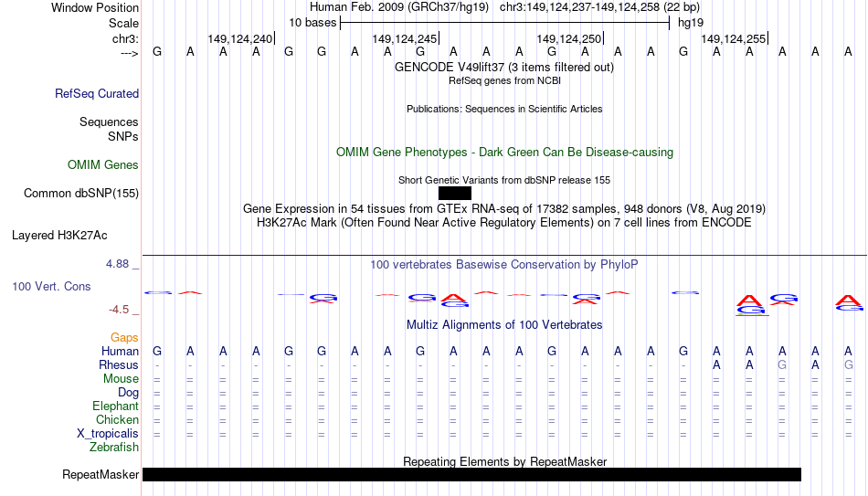The width and height of the screenshot is (868, 496).
Task: Open Short Genetic Variants from dbSNP release 155
Action: coord(504,180)
